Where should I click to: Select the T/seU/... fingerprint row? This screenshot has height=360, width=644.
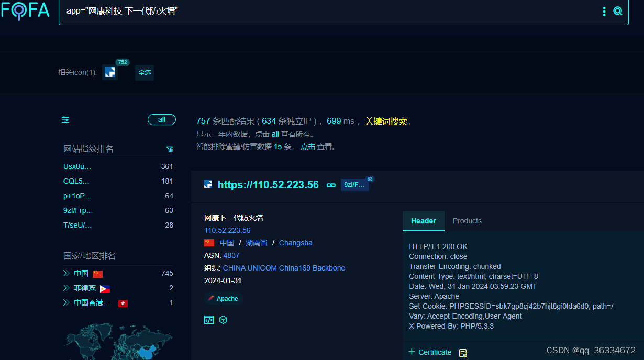pyautogui.click(x=118, y=225)
